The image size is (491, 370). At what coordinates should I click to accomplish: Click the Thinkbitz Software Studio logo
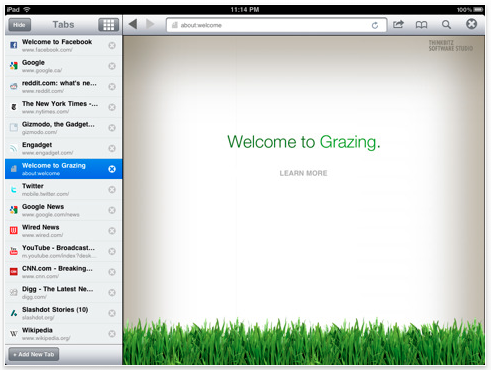tap(451, 46)
